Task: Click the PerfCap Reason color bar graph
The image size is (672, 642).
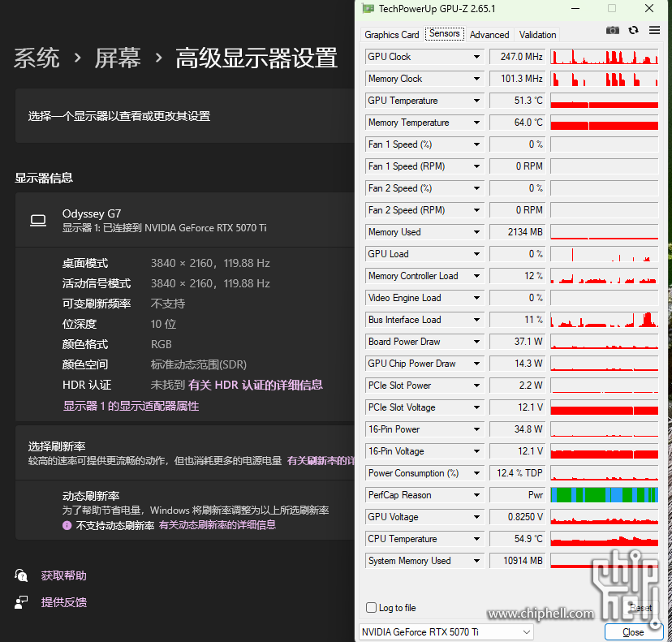Action: (605, 495)
